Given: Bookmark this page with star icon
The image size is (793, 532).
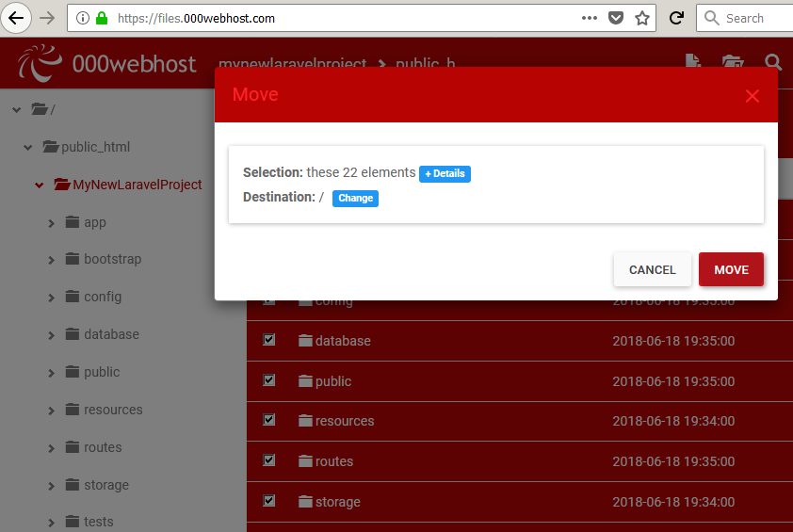Looking at the screenshot, I should click(x=641, y=18).
